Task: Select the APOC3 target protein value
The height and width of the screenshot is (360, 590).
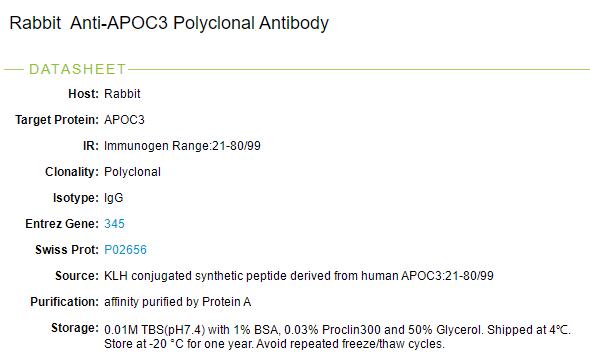Action: coord(124,120)
